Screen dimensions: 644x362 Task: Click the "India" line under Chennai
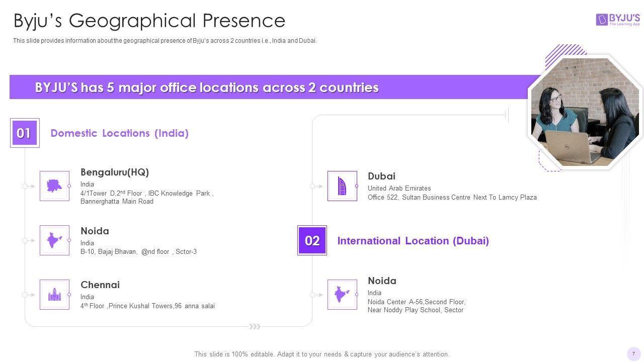point(87,297)
